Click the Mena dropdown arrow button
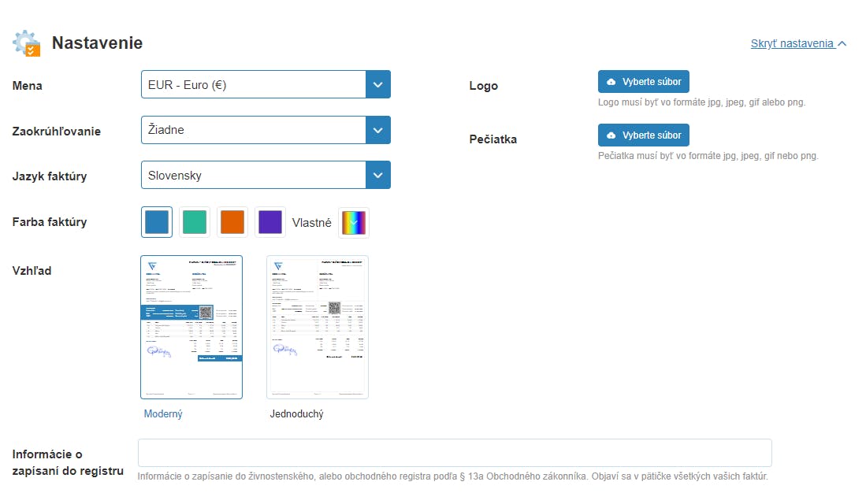866x504 pixels. [x=377, y=84]
